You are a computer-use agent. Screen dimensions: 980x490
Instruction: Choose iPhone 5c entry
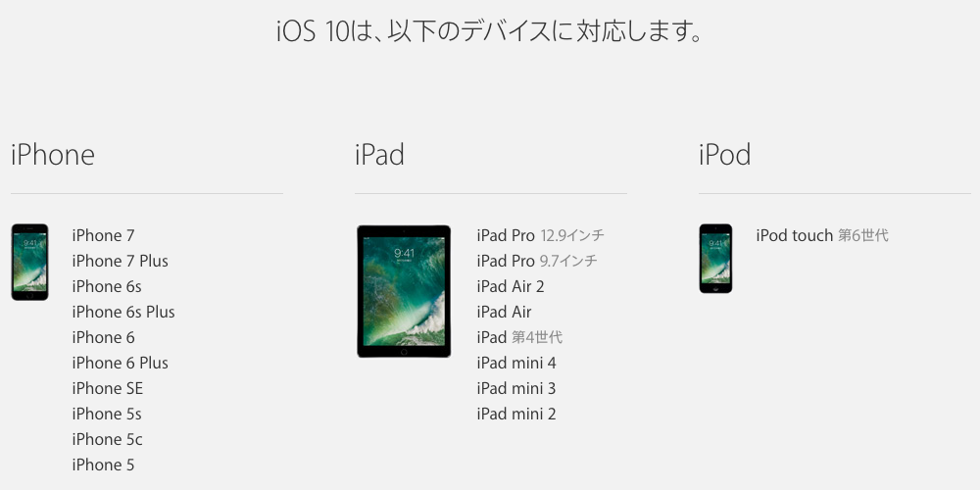tap(107, 439)
